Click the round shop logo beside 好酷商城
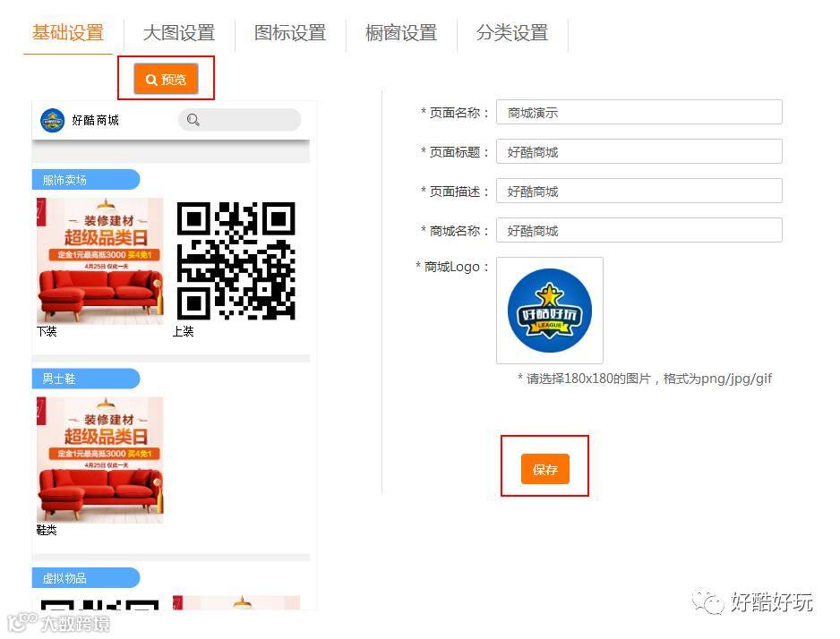Viewport: 840px width, 639px height. click(53, 121)
